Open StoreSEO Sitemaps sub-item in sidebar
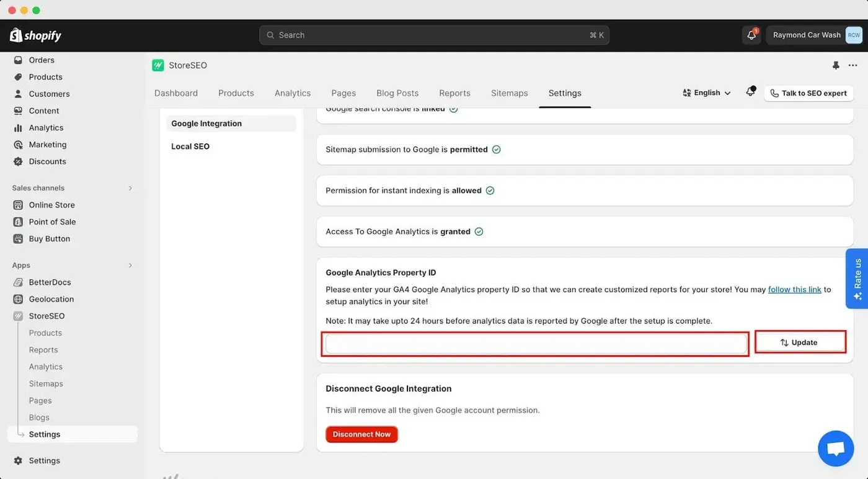This screenshot has height=479, width=868. point(46,384)
